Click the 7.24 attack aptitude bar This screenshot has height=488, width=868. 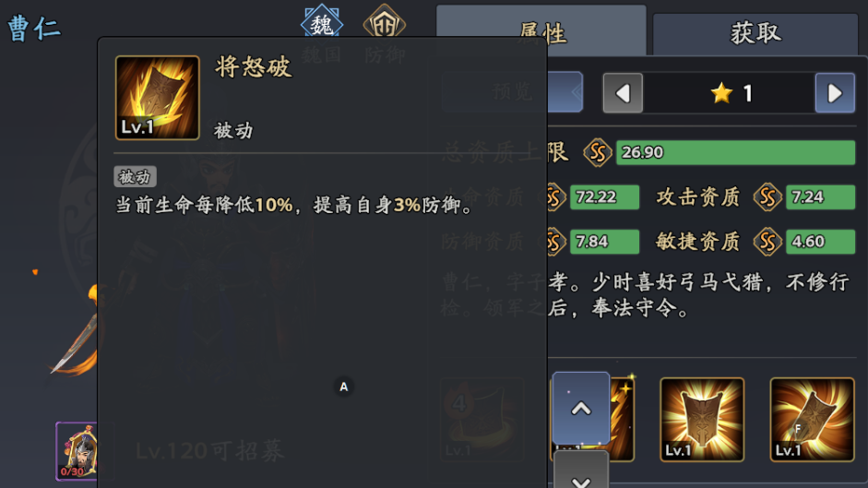pyautogui.click(x=820, y=196)
